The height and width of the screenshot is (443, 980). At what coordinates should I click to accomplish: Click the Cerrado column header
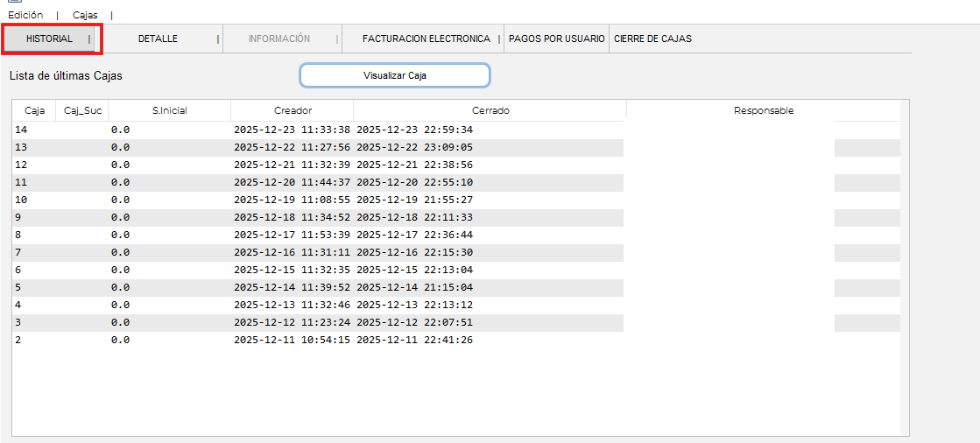pyautogui.click(x=490, y=110)
